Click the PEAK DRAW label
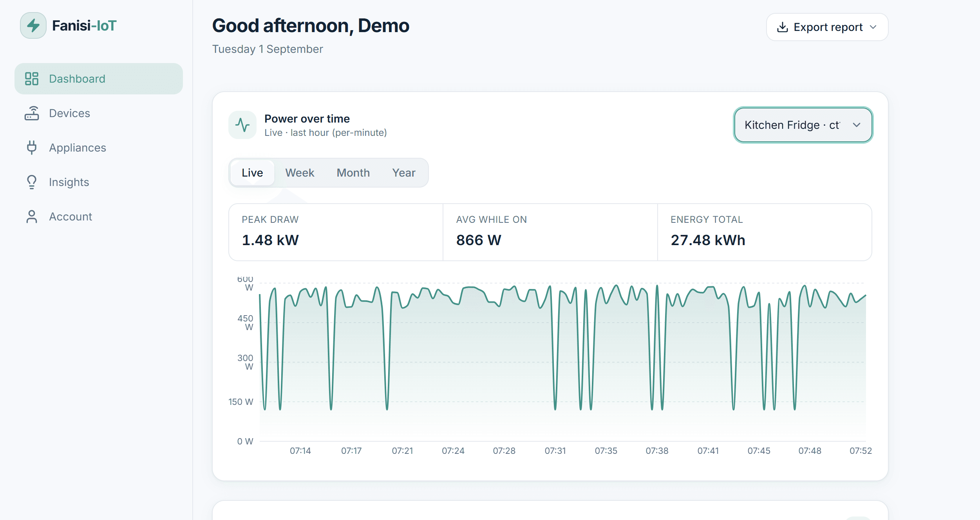The height and width of the screenshot is (520, 980). point(270,220)
